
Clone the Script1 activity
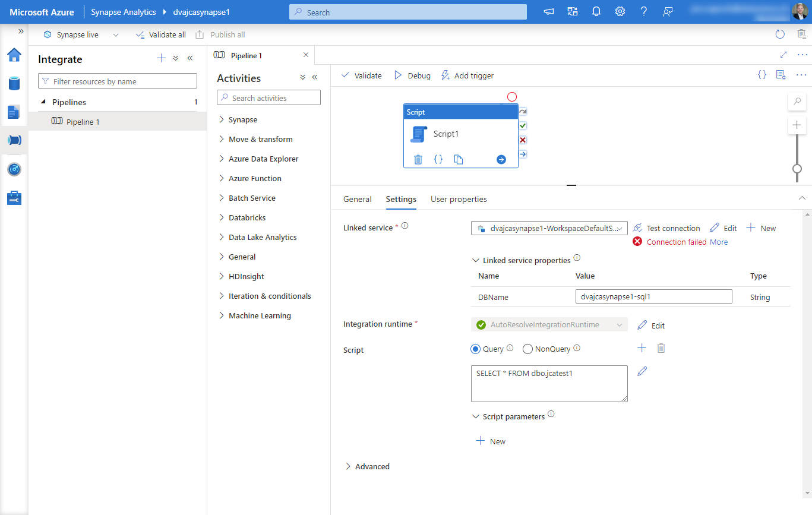pos(459,159)
